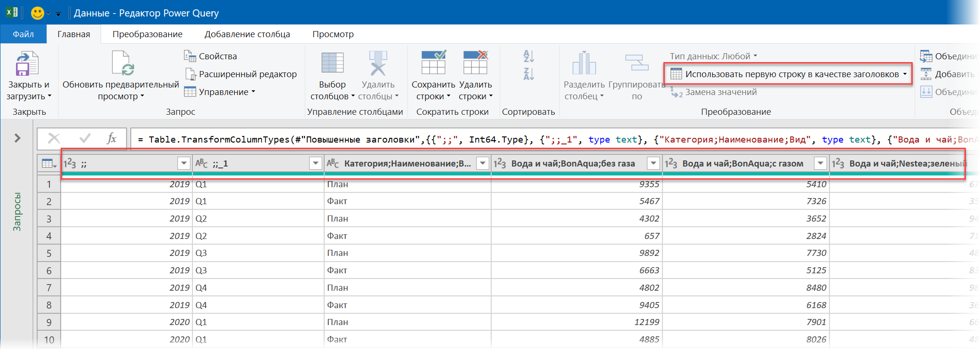Click in the formula bar text
Image resolution: width=980 pixels, height=350 pixels.
[x=554, y=139]
